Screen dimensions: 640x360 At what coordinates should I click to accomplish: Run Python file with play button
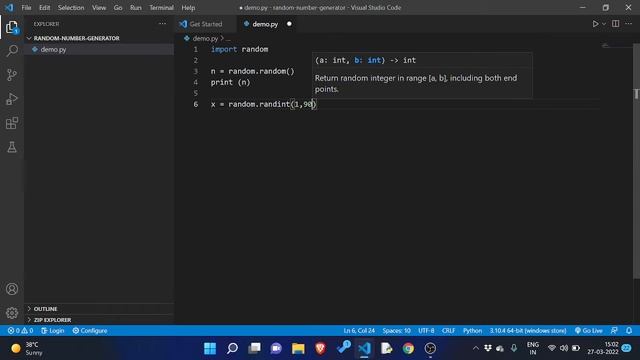595,24
